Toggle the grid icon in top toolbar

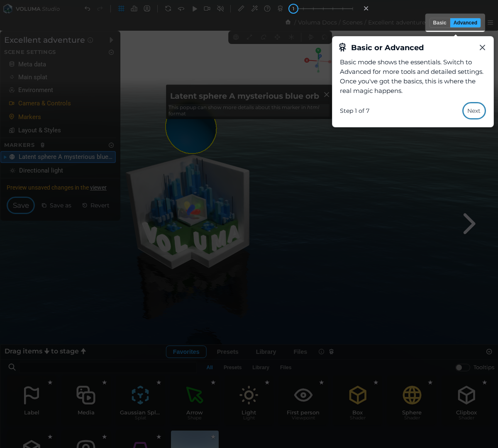tap(121, 9)
